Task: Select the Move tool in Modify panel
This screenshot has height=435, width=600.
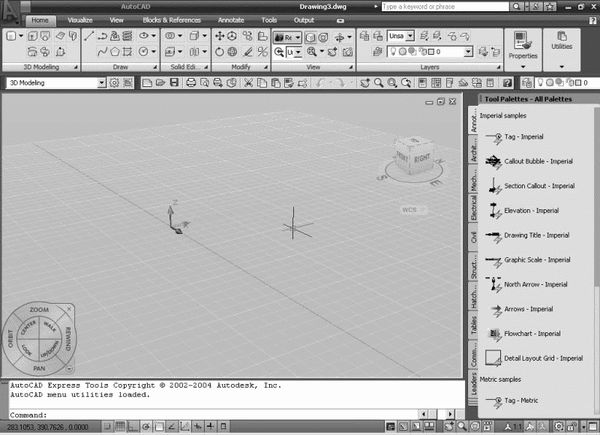Action: (219, 36)
